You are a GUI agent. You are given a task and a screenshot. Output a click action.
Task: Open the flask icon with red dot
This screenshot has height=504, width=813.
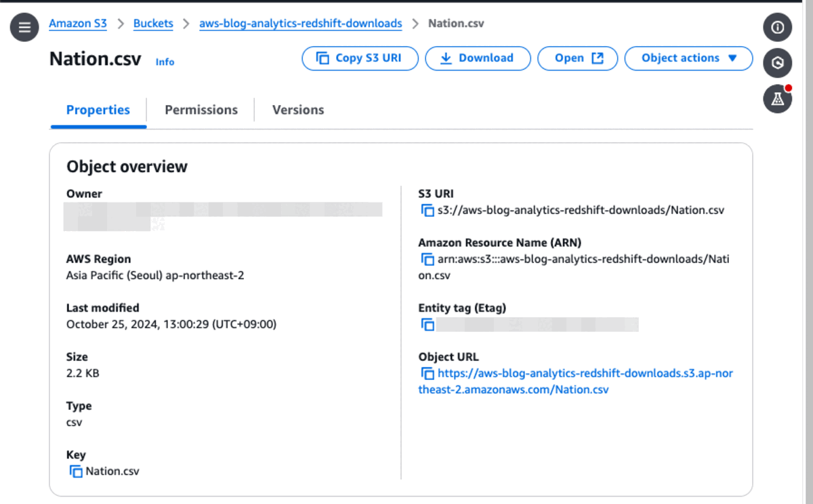pos(778,99)
